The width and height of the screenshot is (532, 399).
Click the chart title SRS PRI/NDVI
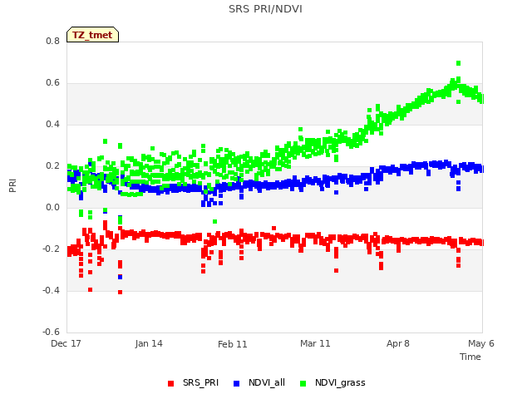click(x=265, y=9)
